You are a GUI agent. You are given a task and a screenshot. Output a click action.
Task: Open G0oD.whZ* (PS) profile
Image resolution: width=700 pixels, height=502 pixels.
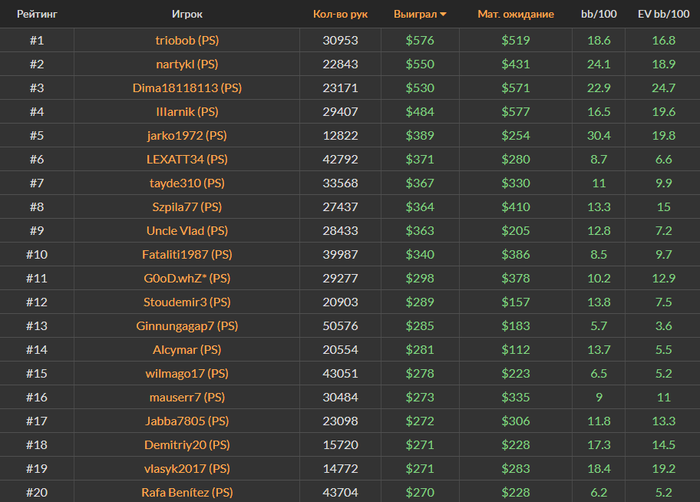pos(187,278)
